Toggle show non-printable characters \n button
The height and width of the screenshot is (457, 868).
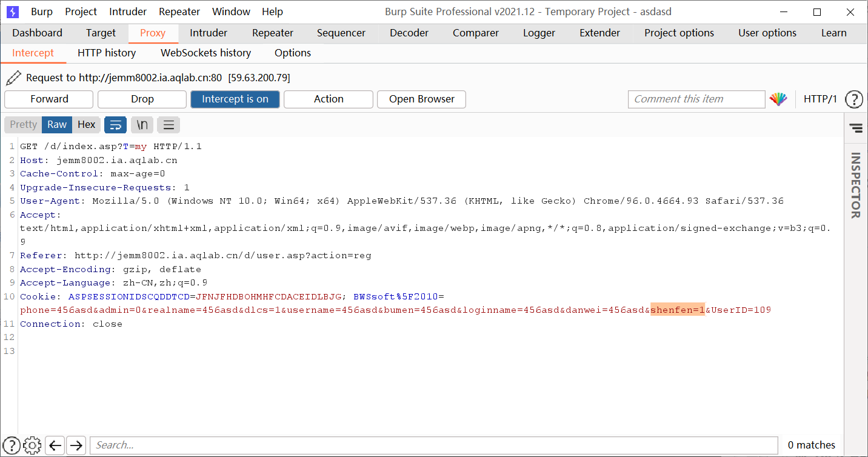[x=142, y=125]
